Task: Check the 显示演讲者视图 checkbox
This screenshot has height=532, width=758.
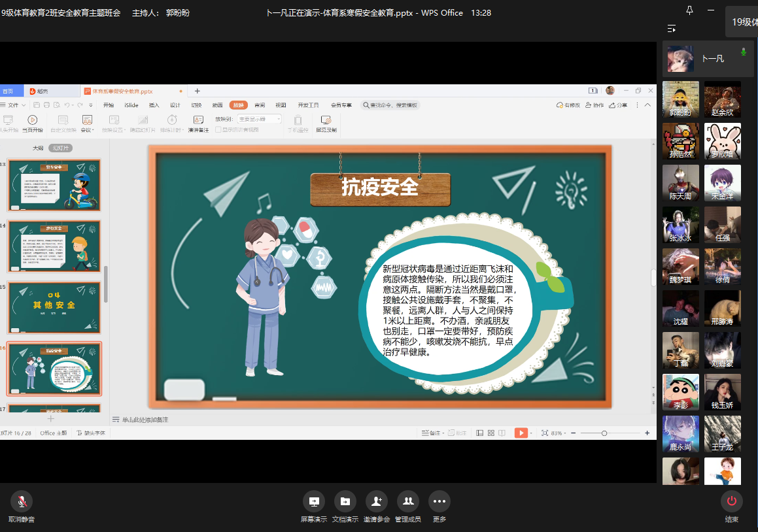Action: click(218, 129)
